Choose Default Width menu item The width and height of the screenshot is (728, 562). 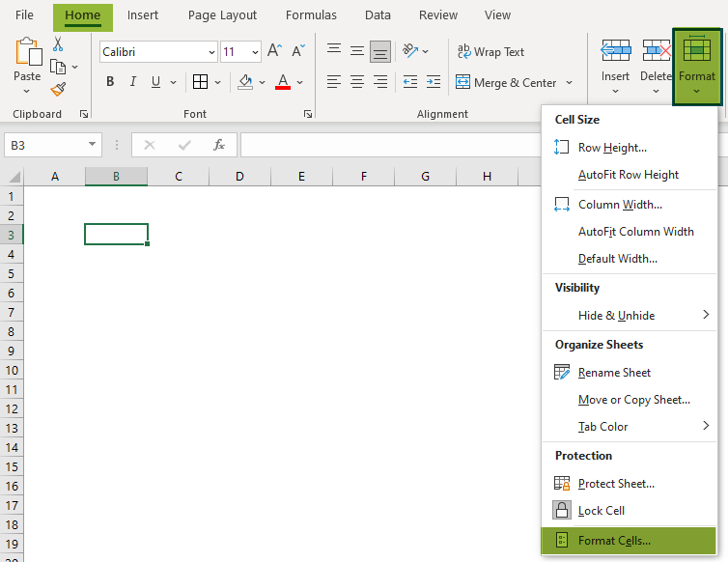click(x=630, y=258)
